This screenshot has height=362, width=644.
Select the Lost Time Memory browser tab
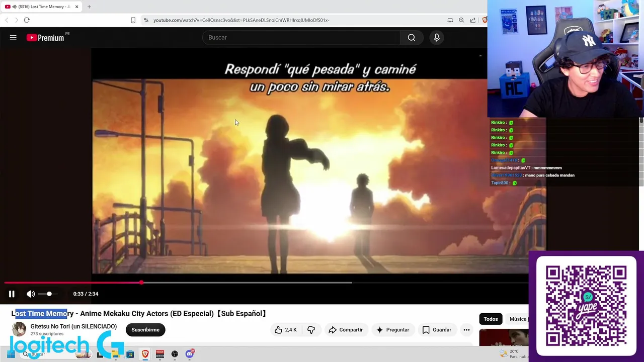[42, 7]
